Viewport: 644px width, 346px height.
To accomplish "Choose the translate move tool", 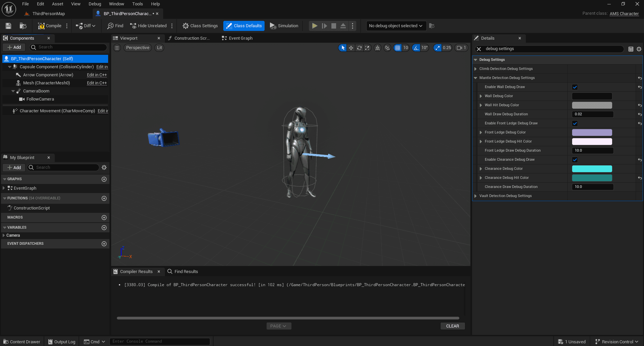I will [x=351, y=48].
